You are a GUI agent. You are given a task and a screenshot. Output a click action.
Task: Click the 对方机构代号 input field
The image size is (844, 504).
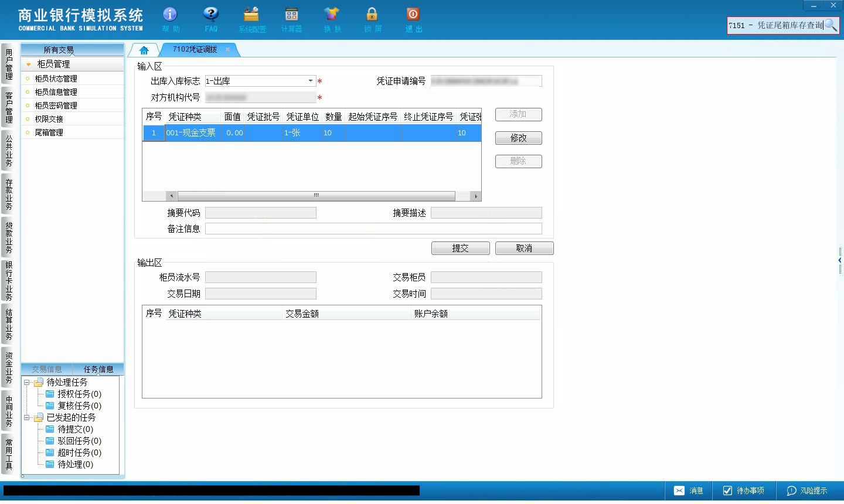click(x=261, y=97)
